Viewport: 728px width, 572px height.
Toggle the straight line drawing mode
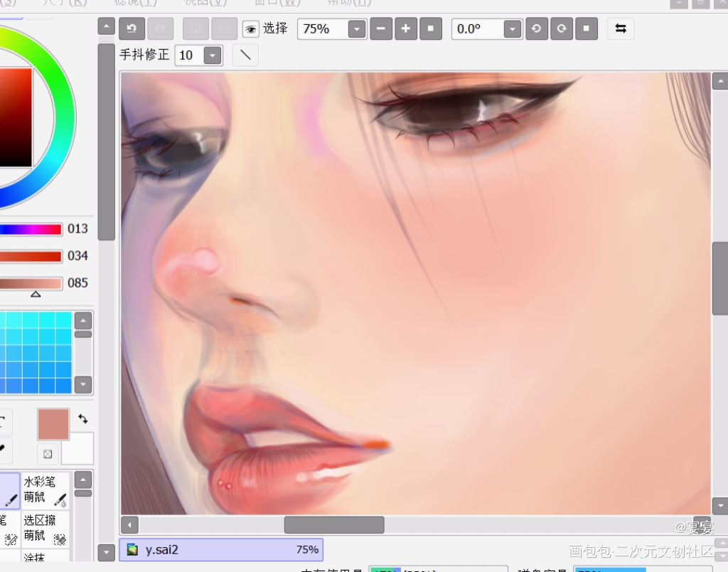pos(245,55)
